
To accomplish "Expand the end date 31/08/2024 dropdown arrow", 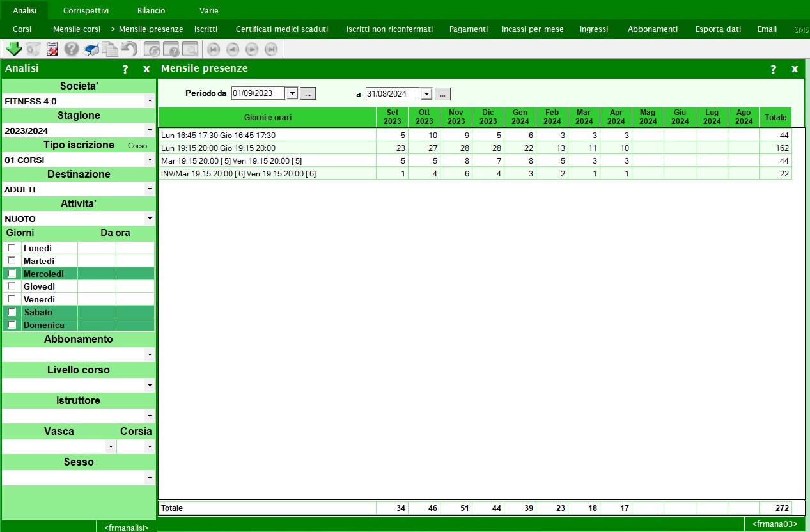I will [x=426, y=93].
